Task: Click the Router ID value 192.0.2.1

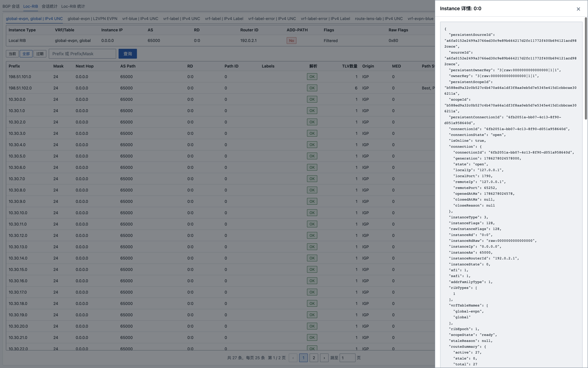Action: [x=248, y=40]
